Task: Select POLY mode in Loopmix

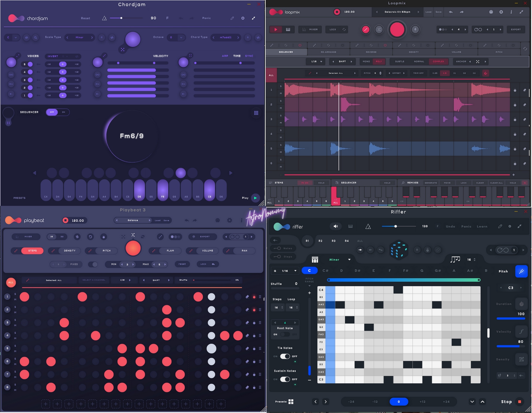Action: tap(379, 61)
